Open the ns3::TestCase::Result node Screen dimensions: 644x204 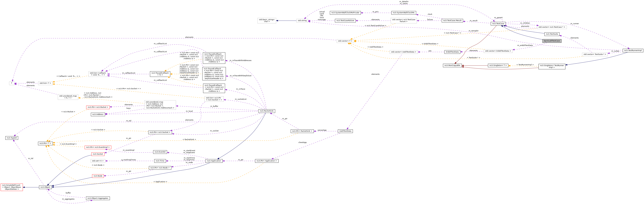(452, 21)
